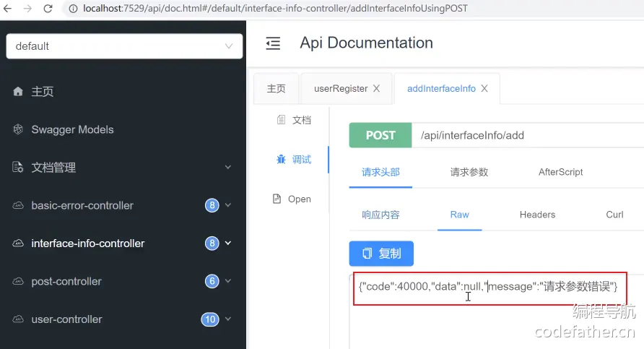Viewport: 644px width, 349px height.
Task: Click the user-controller cloud icon
Action: [18, 319]
